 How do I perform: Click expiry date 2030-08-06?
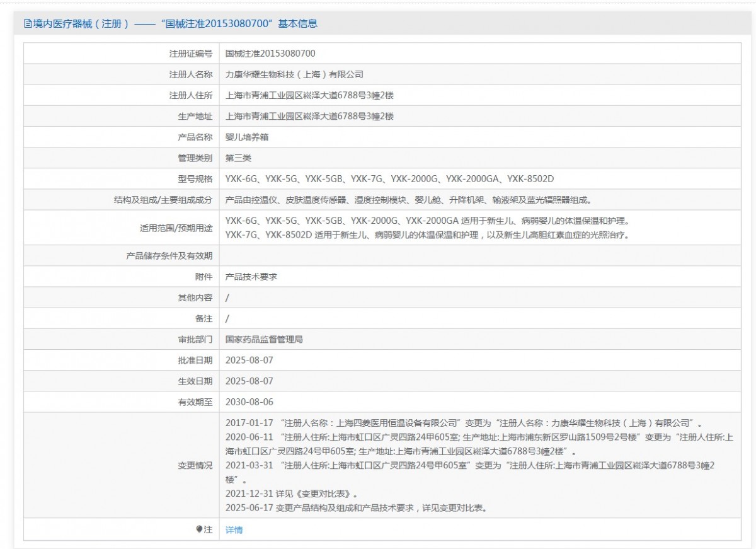(x=249, y=402)
